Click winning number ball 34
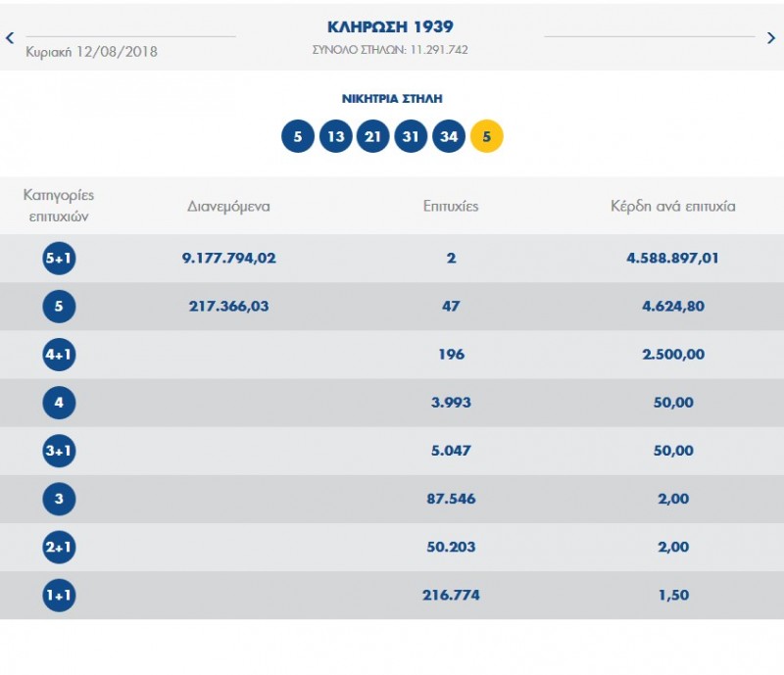The height and width of the screenshot is (675, 784). click(x=449, y=136)
